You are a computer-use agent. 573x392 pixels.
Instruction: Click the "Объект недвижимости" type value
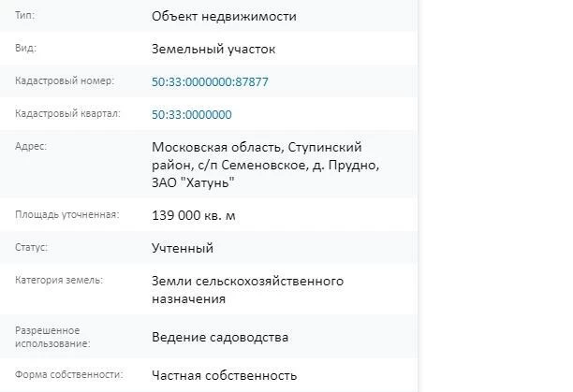click(224, 17)
